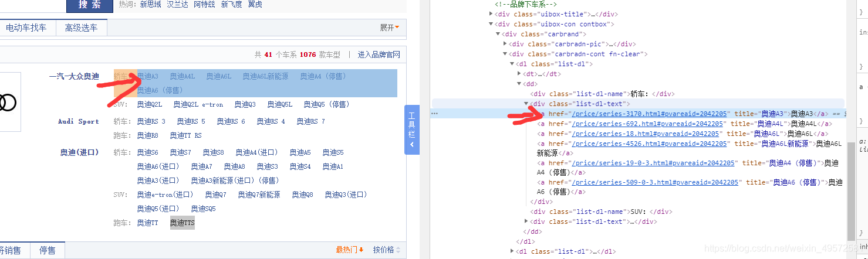Open the 奥迪A4(进口) model link

coord(257,152)
